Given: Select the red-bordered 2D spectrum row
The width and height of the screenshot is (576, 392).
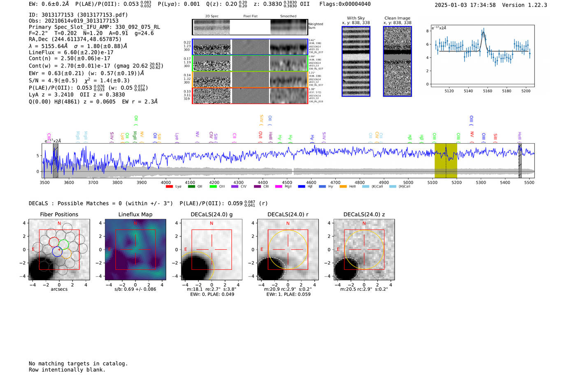Looking at the screenshot, I should tap(250, 95).
